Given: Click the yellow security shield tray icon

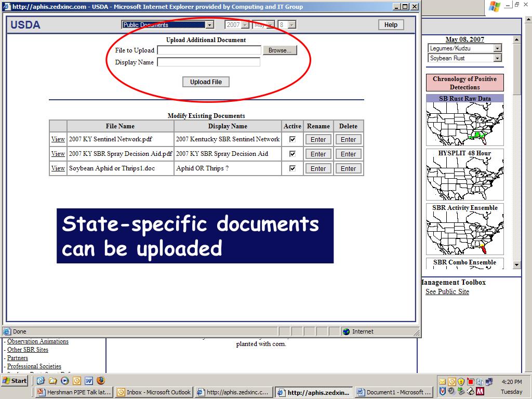Looking at the screenshot, I should click(x=461, y=382).
